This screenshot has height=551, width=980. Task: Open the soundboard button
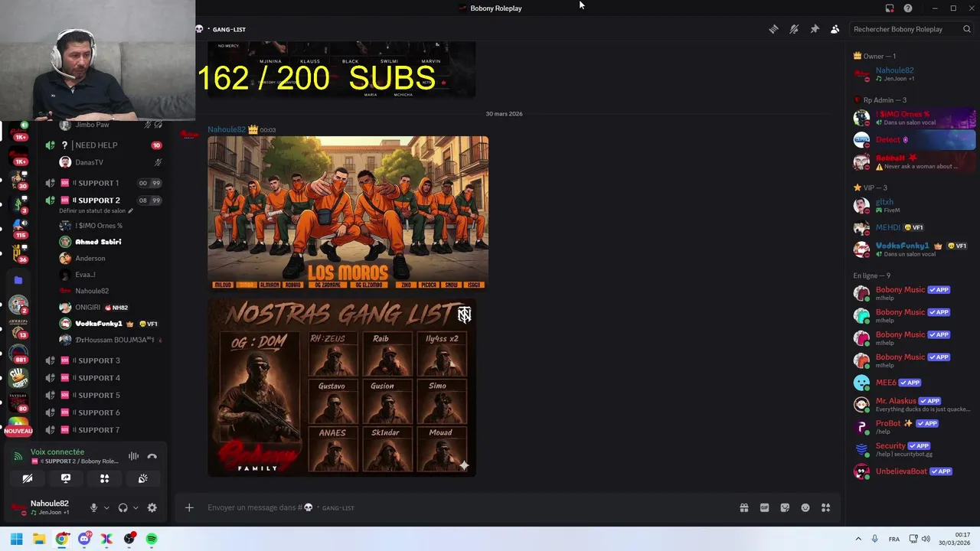(143, 478)
